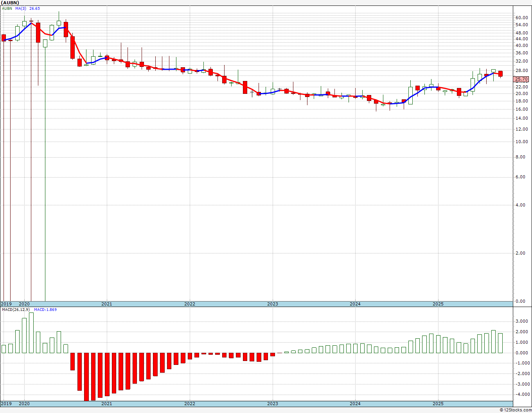The image size is (532, 413).
Task: Select the 2.000 MACD axis label
Action: click(521, 332)
